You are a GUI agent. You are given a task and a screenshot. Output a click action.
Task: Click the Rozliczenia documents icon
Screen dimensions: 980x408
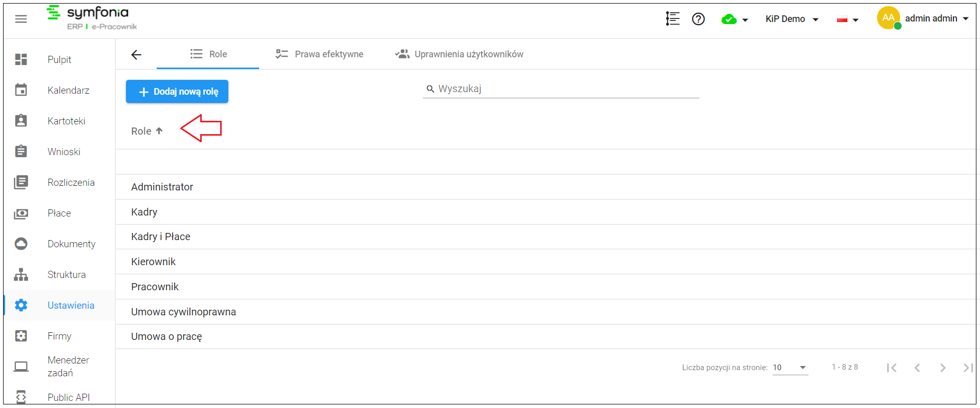point(21,182)
